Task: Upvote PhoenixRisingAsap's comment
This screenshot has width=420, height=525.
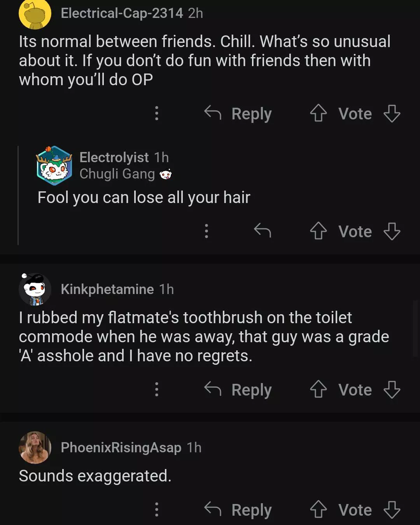Action: pyautogui.click(x=318, y=509)
